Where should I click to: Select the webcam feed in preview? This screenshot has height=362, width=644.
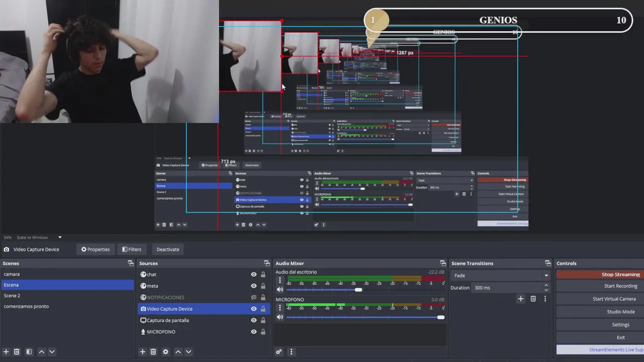click(x=109, y=61)
